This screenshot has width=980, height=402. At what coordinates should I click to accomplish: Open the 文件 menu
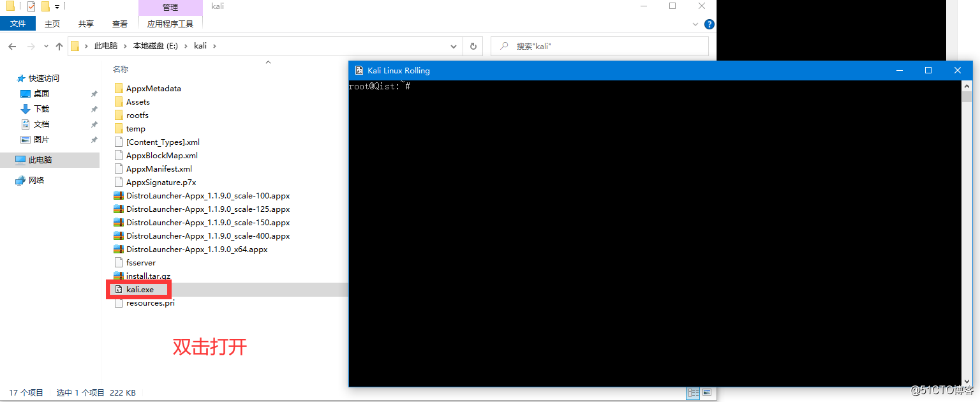[18, 24]
